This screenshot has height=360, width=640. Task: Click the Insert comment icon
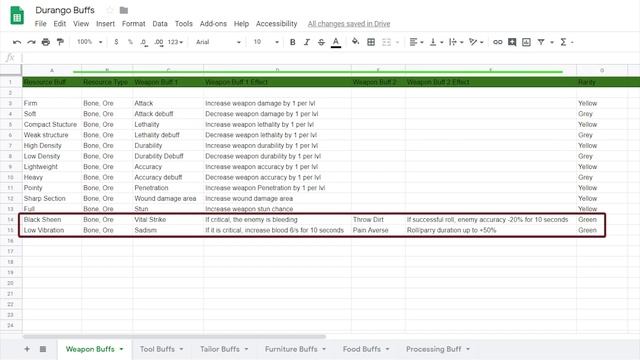[512, 42]
